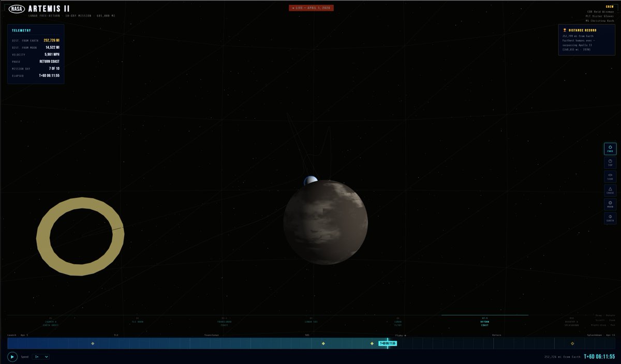
Task: Click the LIVE April 1, 2026 badge
Action: [311, 8]
